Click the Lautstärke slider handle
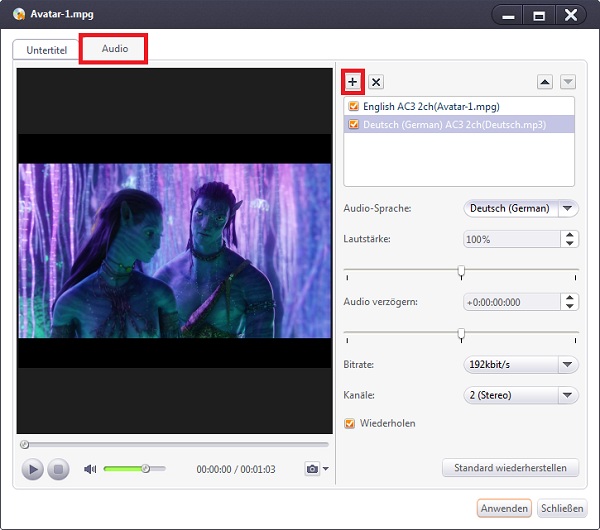Screen dimensions: 600x530 click(x=461, y=271)
